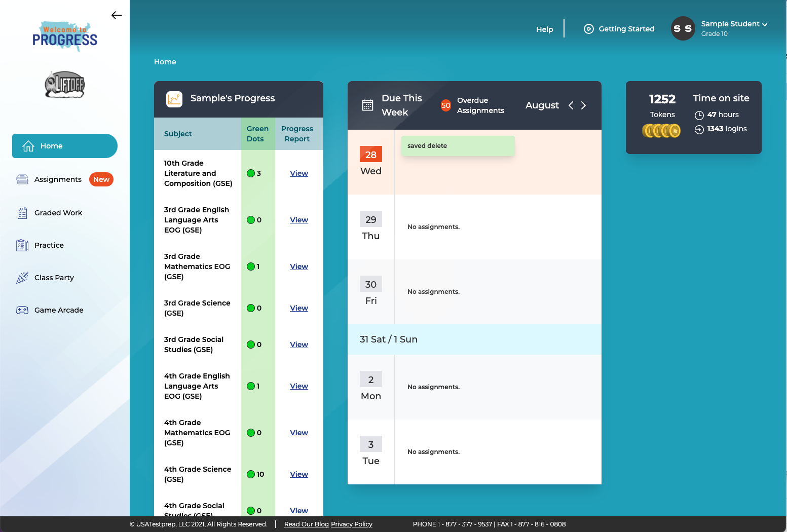Select the Home icon in the sidebar
This screenshot has width=787, height=532.
(x=28, y=146)
